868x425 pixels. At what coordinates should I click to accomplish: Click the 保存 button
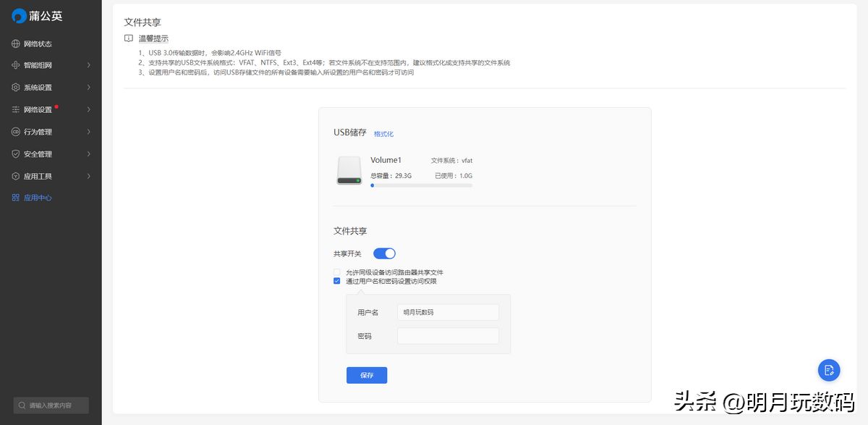click(367, 375)
